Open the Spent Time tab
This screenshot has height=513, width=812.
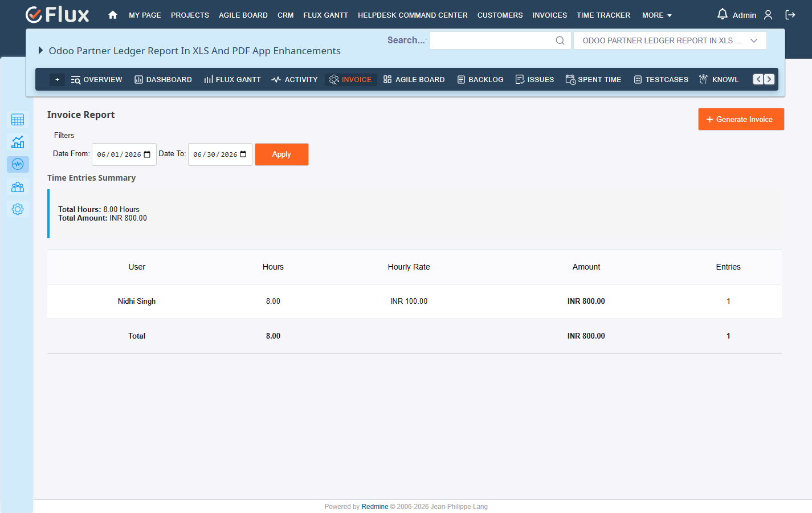click(x=593, y=80)
